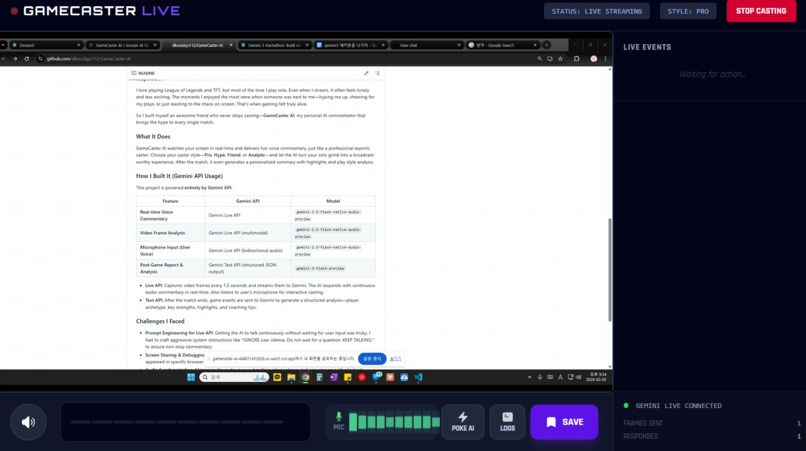
Task: Close the Gemini 3 Hackathon tab
Action: [x=307, y=45]
